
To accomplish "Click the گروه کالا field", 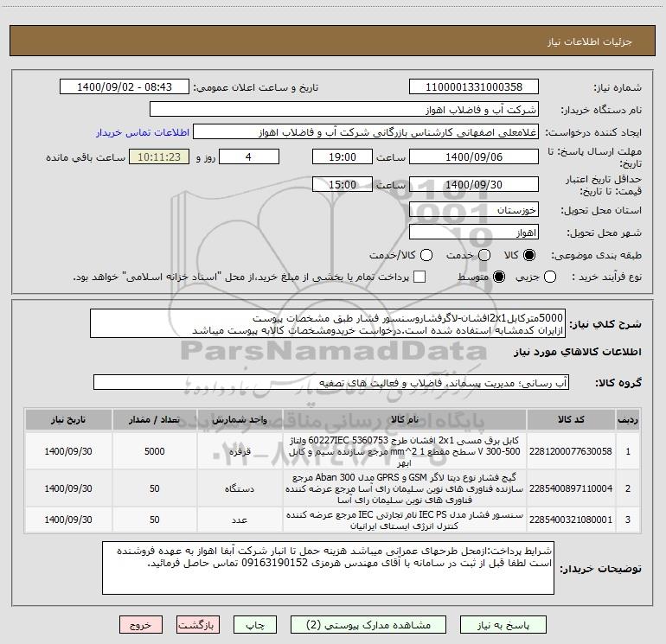I will [x=331, y=382].
